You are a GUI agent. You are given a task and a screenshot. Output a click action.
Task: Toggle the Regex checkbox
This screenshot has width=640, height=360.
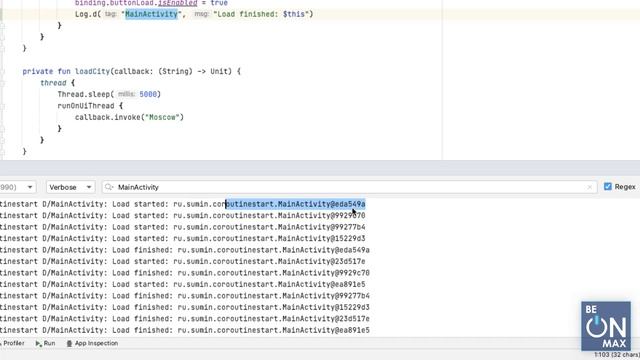coord(608,187)
